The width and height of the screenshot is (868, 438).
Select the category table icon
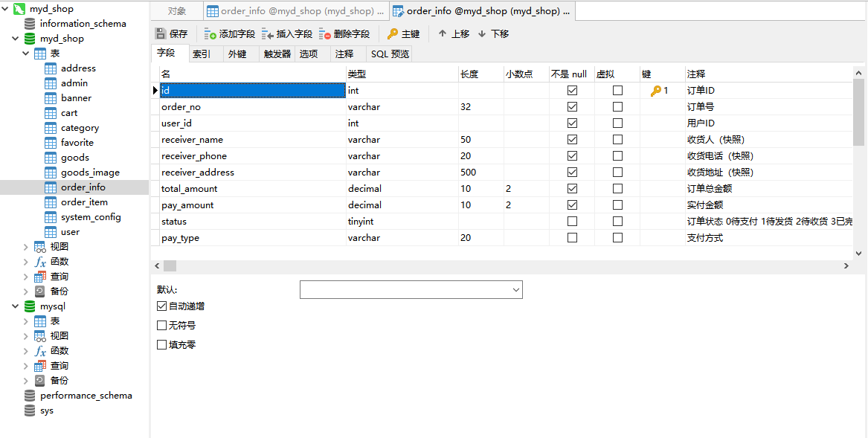point(51,128)
